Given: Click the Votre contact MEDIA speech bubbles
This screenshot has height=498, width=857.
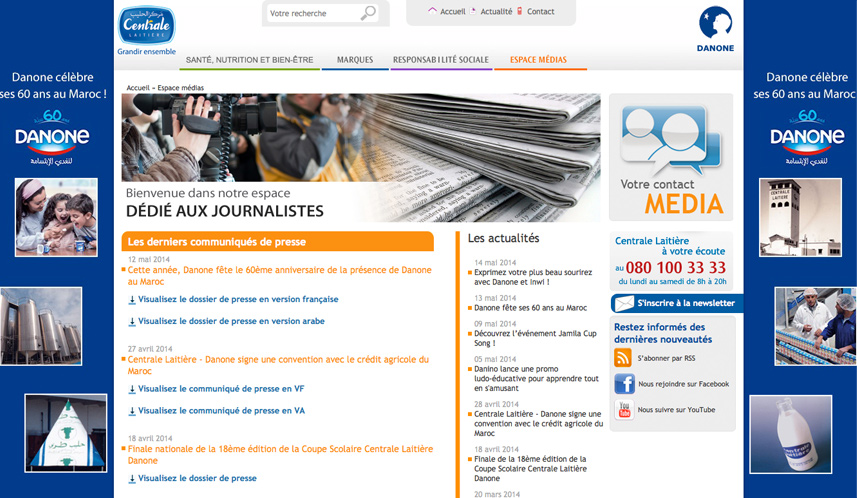Looking at the screenshot, I should (x=671, y=139).
